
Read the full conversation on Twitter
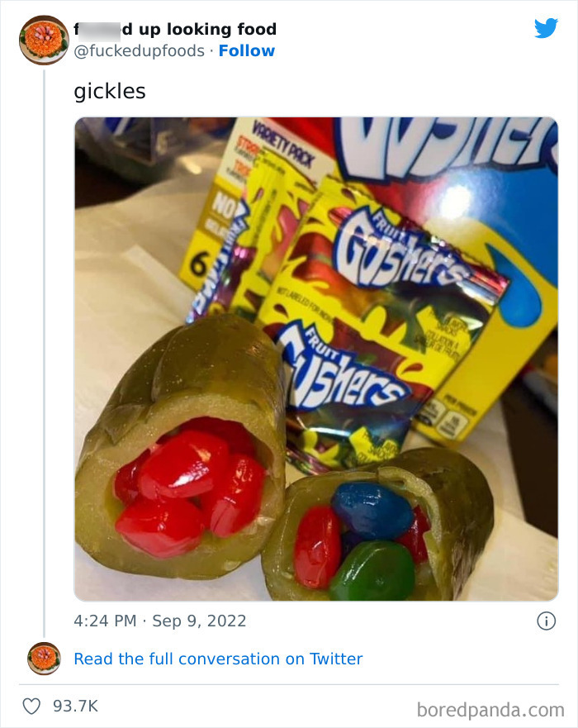point(218,659)
